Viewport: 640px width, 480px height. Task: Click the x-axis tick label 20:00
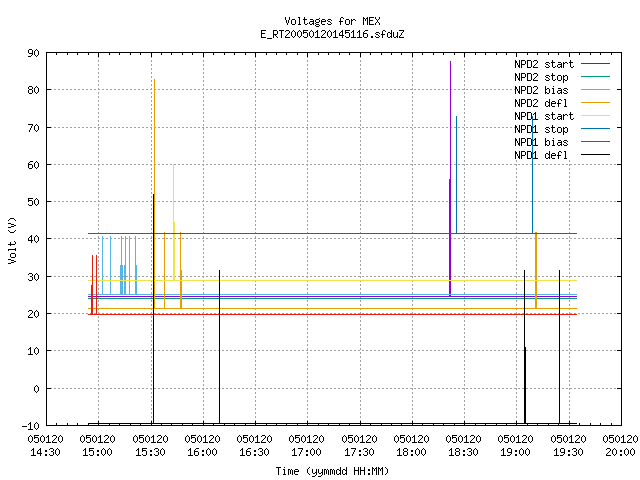tap(620, 452)
